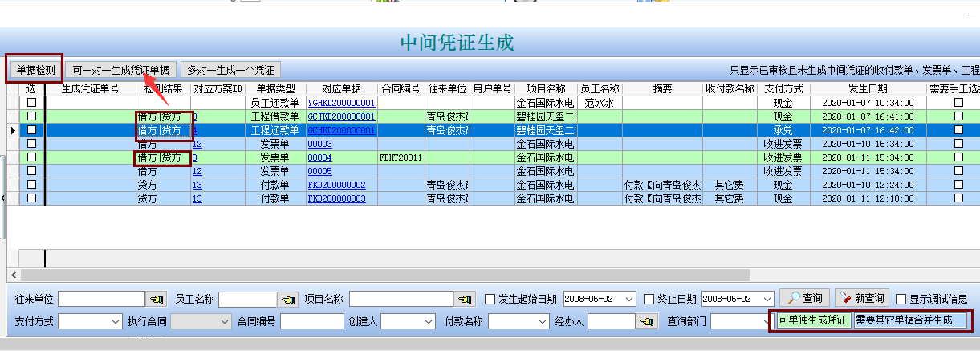Focus the 经办人 input field

tap(612, 321)
